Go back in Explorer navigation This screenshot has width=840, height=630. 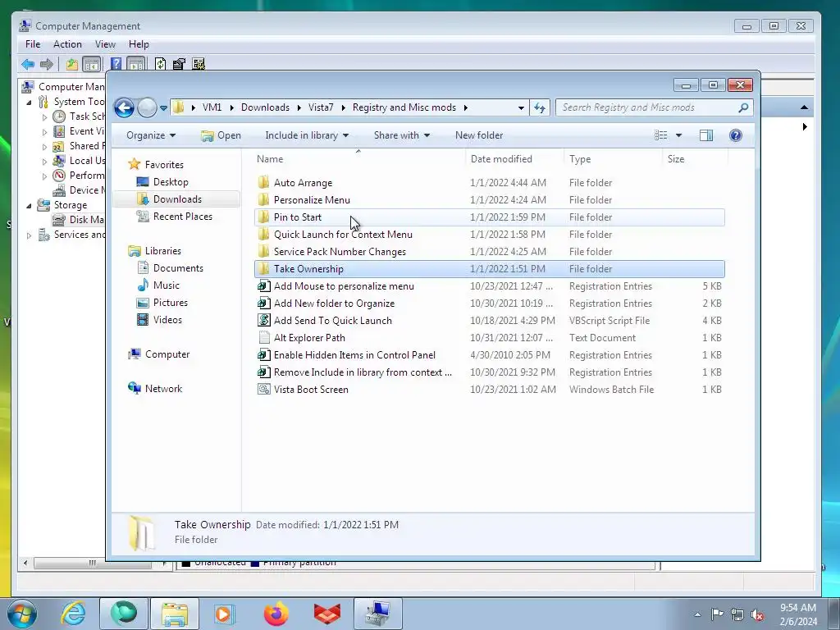click(125, 107)
